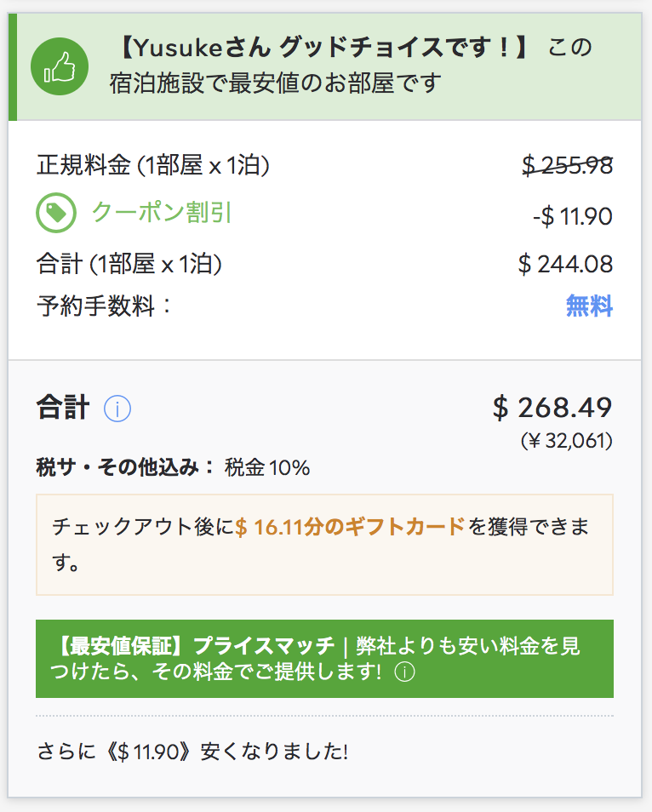Screen dimensions: 652x812
Task: Click the green thumbs-up icon
Action: coord(60,66)
